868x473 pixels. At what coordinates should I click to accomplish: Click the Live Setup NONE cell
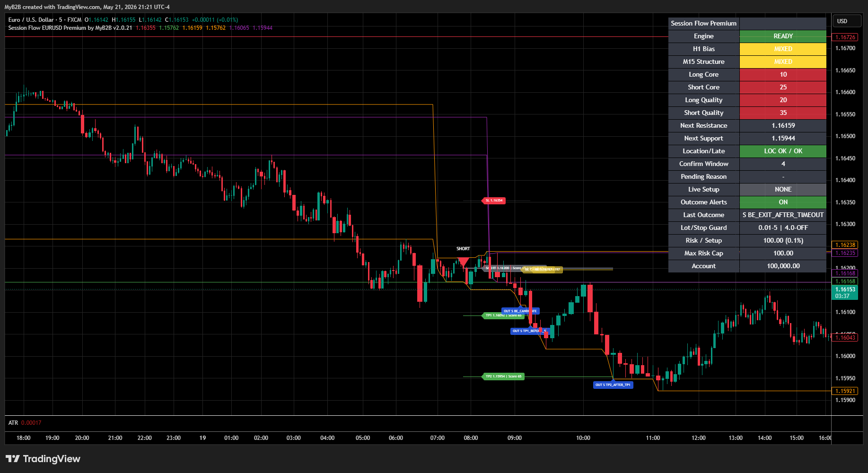tap(783, 189)
